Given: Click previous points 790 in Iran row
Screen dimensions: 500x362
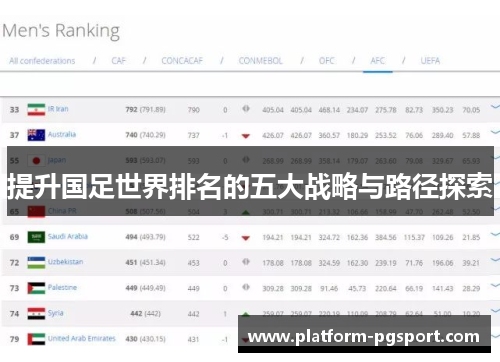Looking at the screenshot, I should [193, 110].
